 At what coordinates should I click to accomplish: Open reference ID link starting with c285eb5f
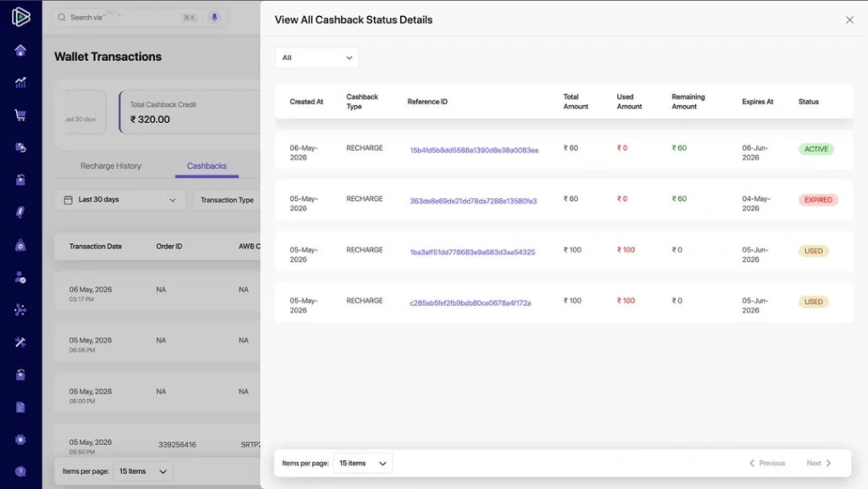click(x=470, y=303)
